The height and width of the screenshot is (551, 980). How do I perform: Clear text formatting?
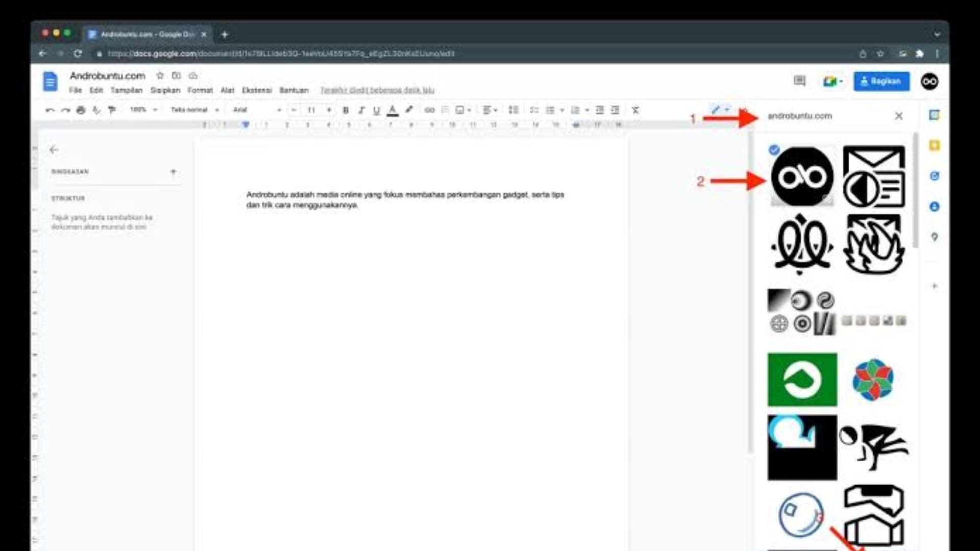pos(635,110)
